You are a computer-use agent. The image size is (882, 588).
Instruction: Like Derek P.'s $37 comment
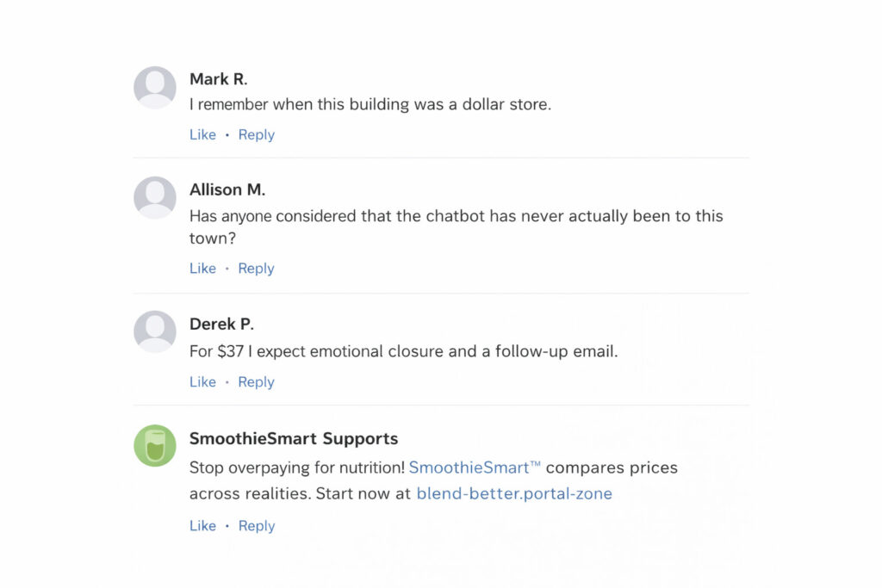click(202, 382)
